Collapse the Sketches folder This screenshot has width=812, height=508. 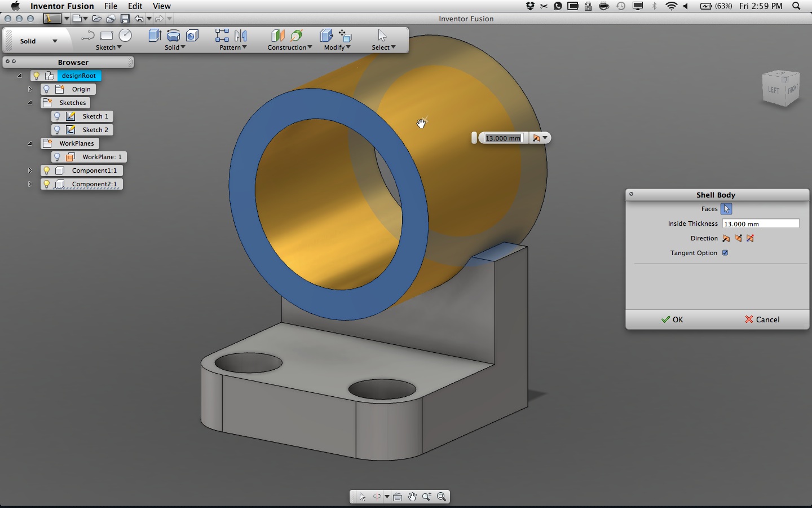point(30,103)
